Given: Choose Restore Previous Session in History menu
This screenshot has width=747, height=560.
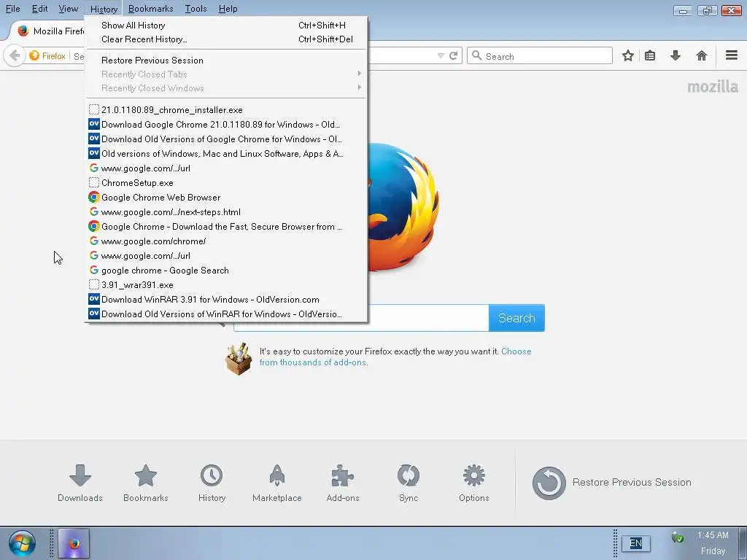Looking at the screenshot, I should [x=226, y=60].
